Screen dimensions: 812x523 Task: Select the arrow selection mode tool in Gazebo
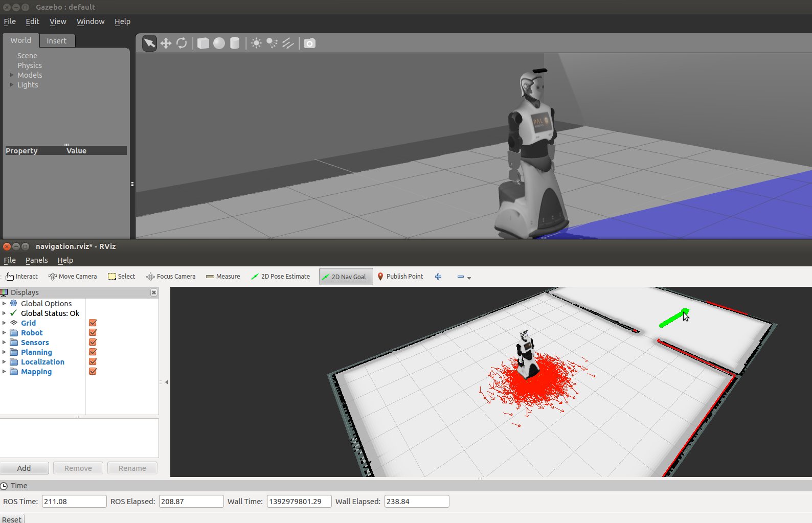coord(149,43)
